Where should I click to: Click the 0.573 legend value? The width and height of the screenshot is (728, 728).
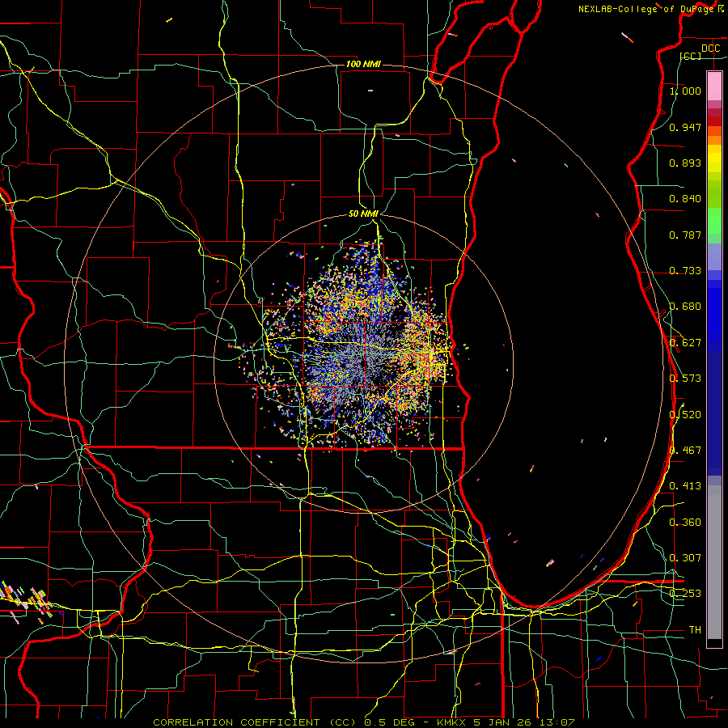tap(685, 379)
